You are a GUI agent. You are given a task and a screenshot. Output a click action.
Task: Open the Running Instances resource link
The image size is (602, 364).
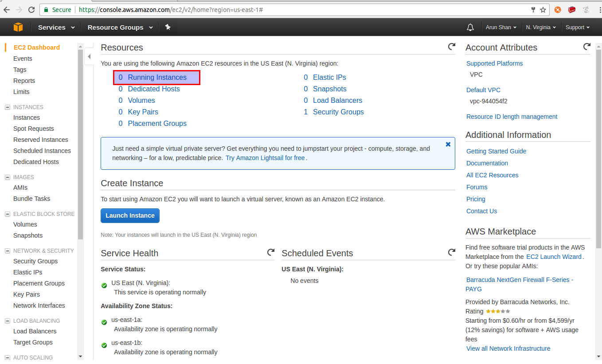click(x=157, y=77)
